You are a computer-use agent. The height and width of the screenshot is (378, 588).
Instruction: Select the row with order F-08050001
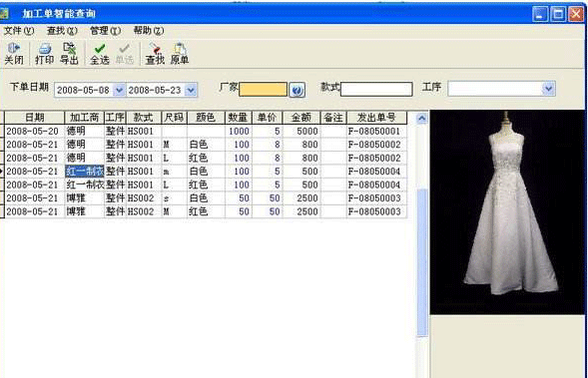pyautogui.click(x=206, y=131)
